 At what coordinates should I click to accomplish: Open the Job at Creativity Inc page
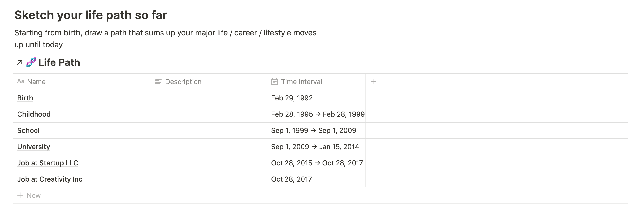pos(50,179)
